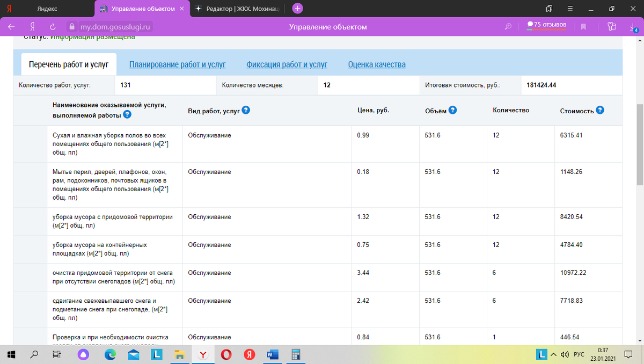644x364 pixels.
Task: Click the price cell '0.99'
Action: click(363, 135)
